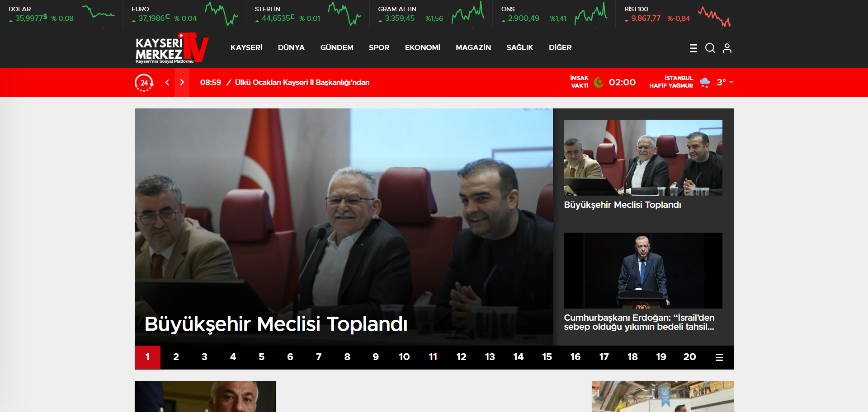The image size is (868, 412).
Task: Click the GRAM ALTIN value 3.359,45
Action: click(400, 19)
